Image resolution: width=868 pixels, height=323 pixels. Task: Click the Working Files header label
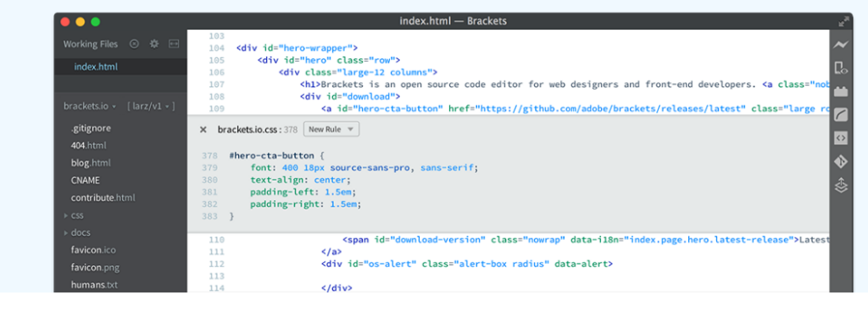pos(90,44)
